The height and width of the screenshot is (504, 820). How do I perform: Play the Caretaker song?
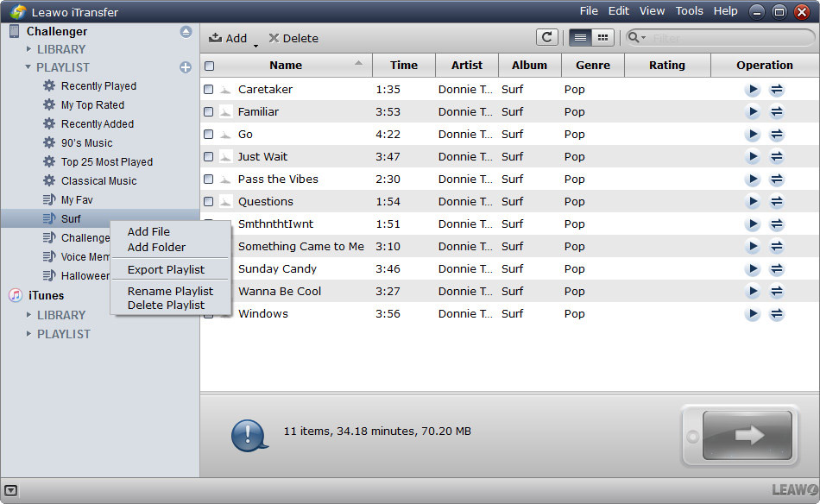[x=753, y=90]
